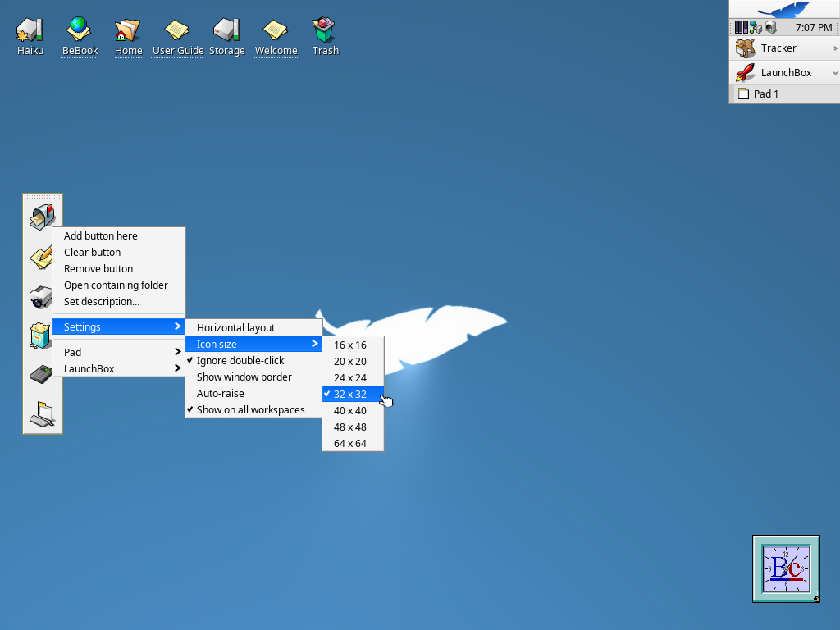Launch the notepad-with-pencil LaunchBox icon

[x=41, y=257]
